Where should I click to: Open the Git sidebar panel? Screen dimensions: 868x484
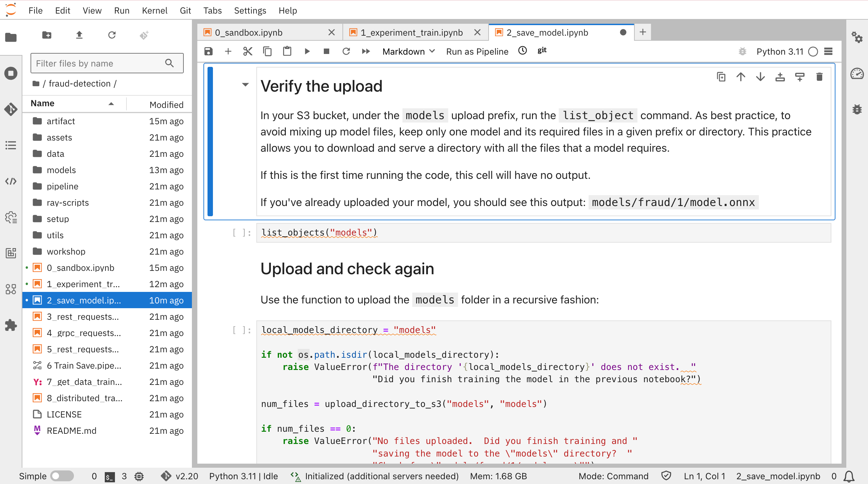pyautogui.click(x=11, y=109)
